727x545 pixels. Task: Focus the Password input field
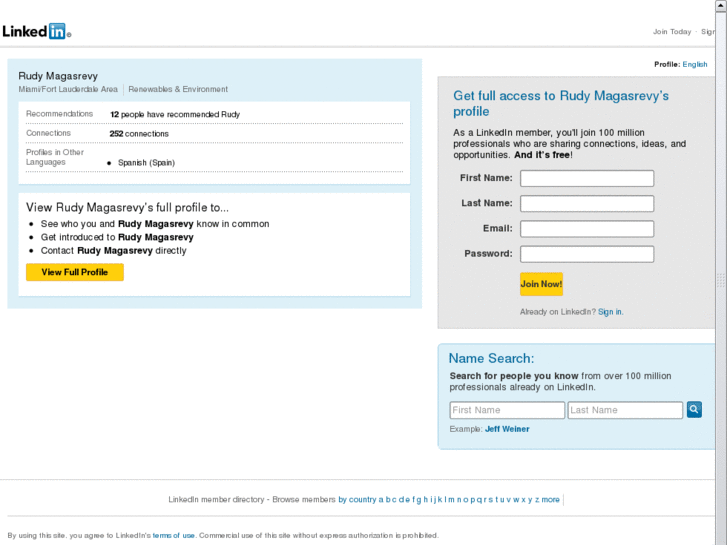[587, 254]
